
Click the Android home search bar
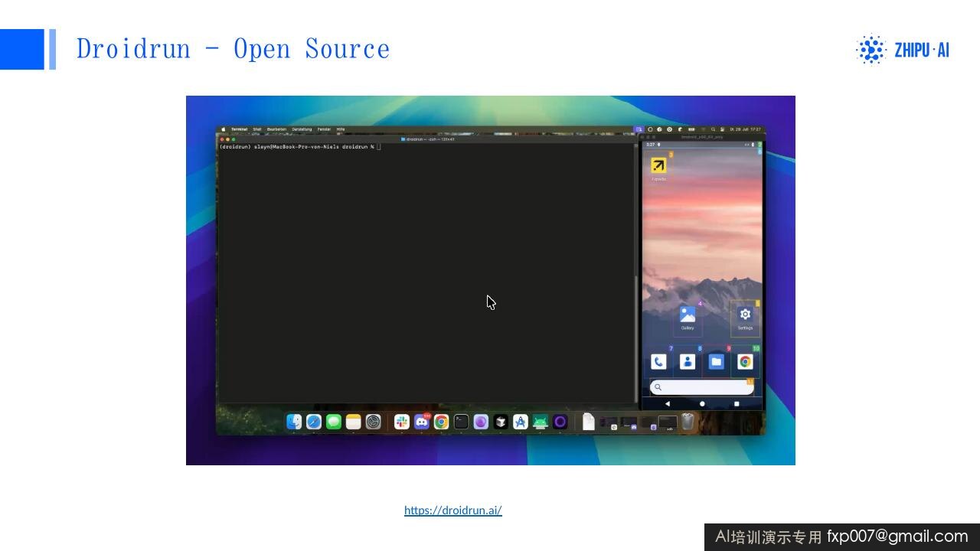pyautogui.click(x=702, y=387)
